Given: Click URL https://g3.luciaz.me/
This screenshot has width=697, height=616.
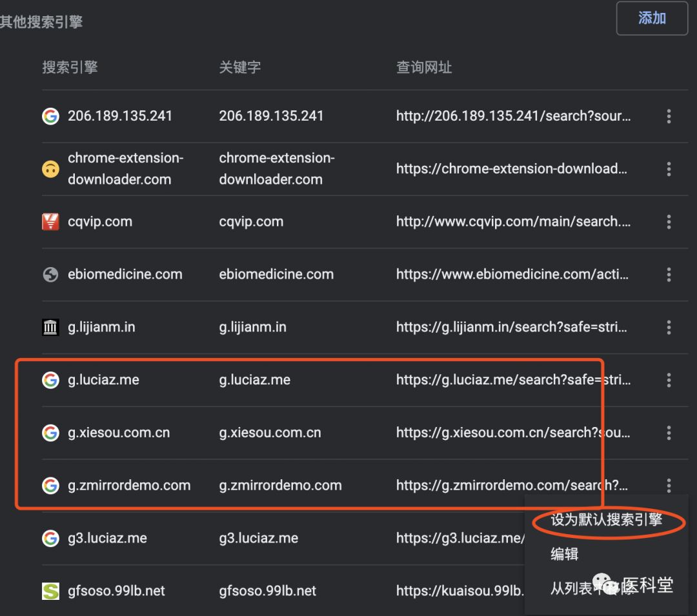Looking at the screenshot, I should point(461,539).
